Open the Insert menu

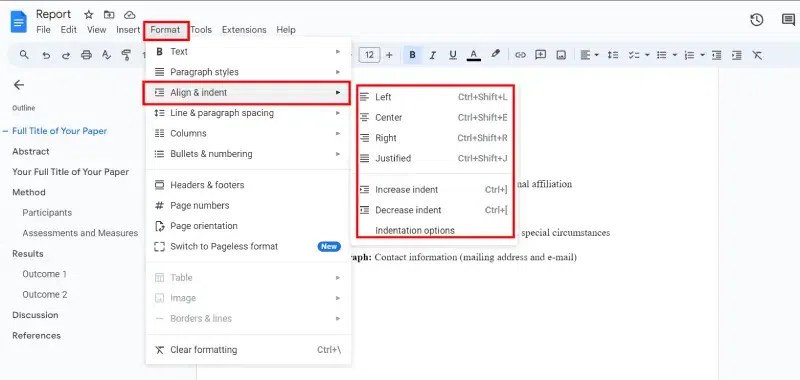pos(128,30)
